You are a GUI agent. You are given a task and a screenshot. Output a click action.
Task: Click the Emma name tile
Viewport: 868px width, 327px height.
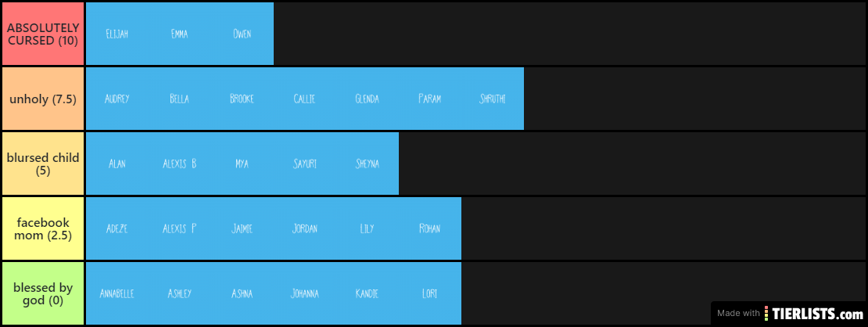(180, 34)
